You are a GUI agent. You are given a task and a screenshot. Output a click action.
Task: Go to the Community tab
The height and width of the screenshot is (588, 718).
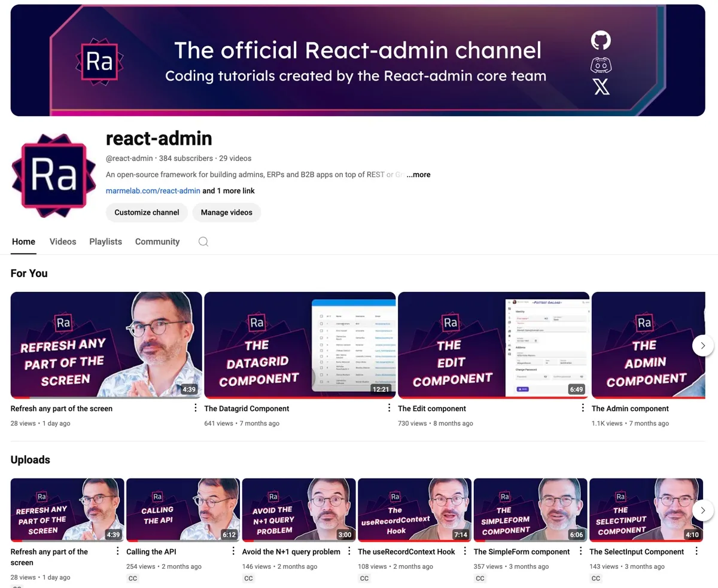point(157,242)
